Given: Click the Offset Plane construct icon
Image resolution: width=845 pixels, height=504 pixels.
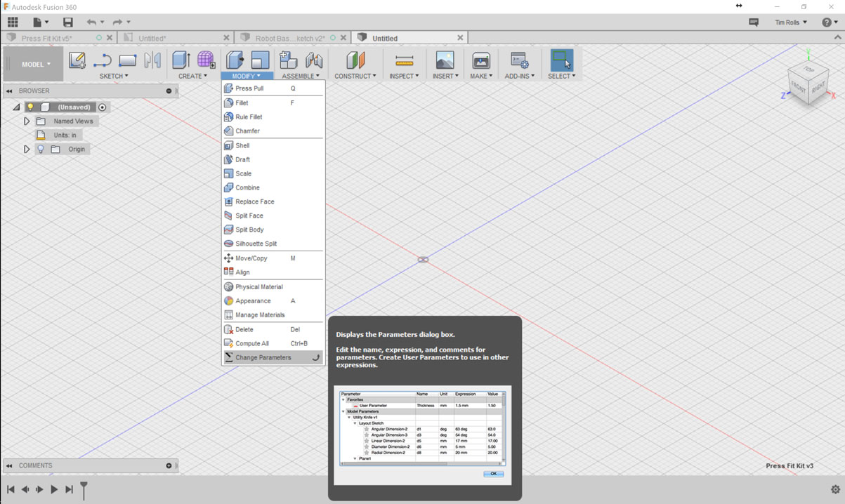Looking at the screenshot, I should (x=355, y=60).
